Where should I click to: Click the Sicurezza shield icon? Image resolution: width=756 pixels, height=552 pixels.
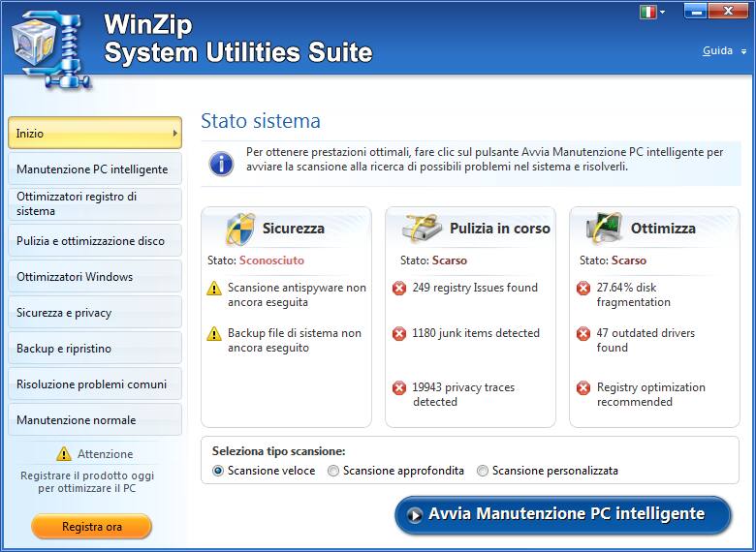[238, 230]
